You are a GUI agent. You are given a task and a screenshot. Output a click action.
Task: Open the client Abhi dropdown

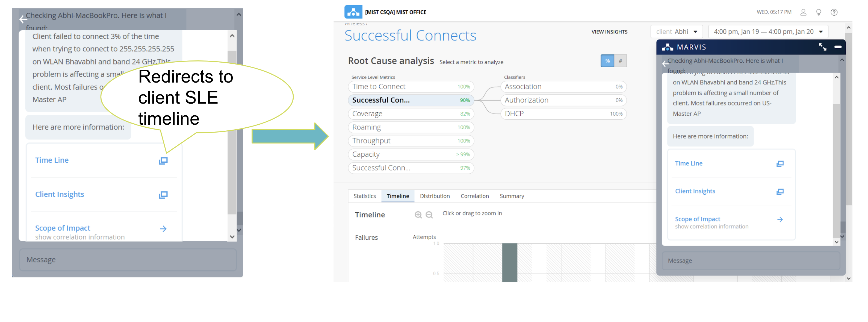click(x=676, y=32)
